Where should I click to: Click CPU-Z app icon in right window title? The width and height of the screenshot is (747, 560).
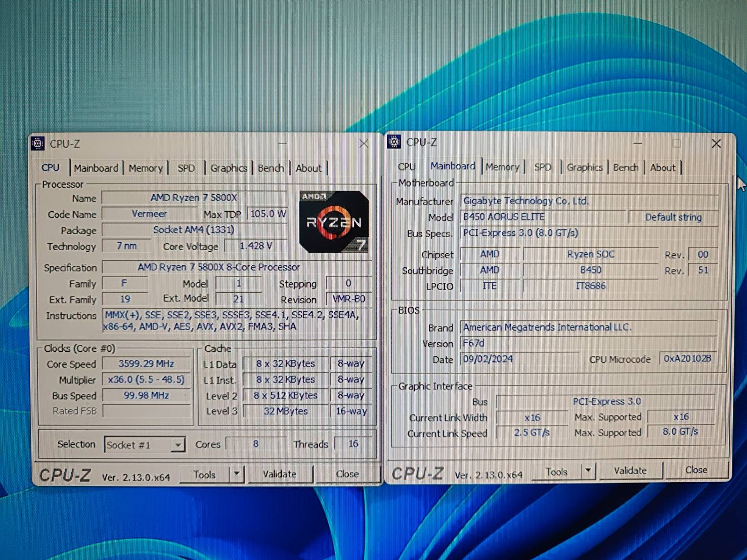coord(394,142)
